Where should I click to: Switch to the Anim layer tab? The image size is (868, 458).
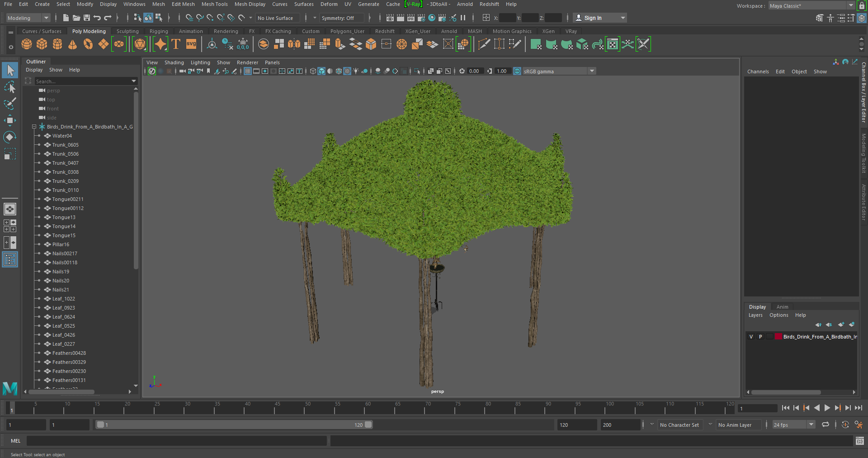point(782,307)
